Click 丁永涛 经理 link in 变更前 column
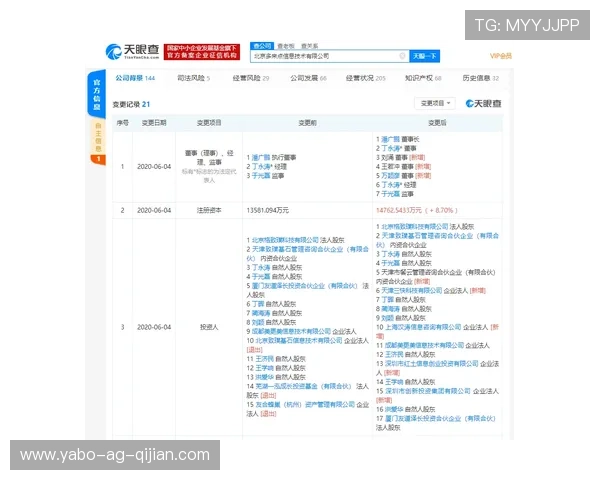600x480 pixels. (262, 167)
